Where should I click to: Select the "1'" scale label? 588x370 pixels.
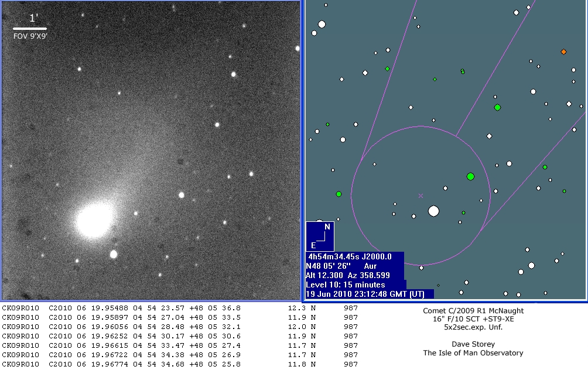click(x=33, y=18)
